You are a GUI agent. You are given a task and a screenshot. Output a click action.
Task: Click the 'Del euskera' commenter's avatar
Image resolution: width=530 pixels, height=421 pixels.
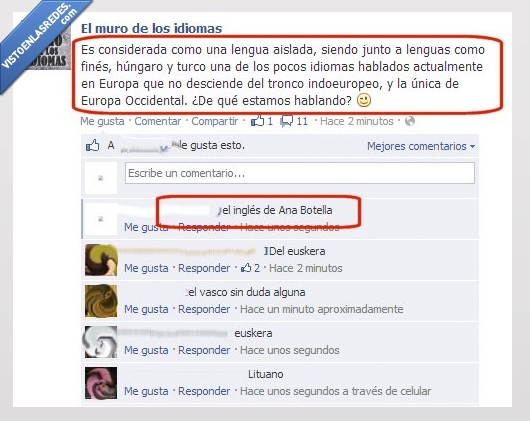pyautogui.click(x=101, y=260)
